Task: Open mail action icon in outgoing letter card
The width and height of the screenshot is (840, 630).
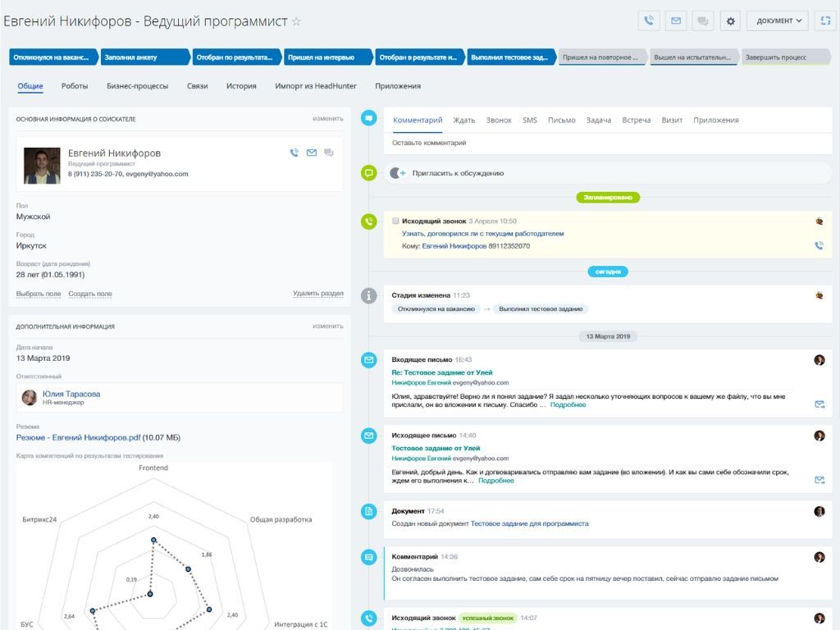Action: [x=819, y=480]
